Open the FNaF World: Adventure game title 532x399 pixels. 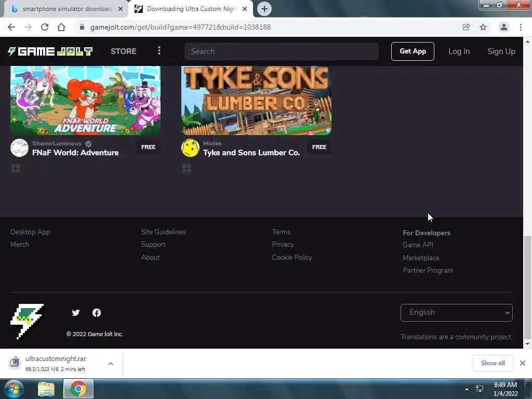click(x=75, y=153)
